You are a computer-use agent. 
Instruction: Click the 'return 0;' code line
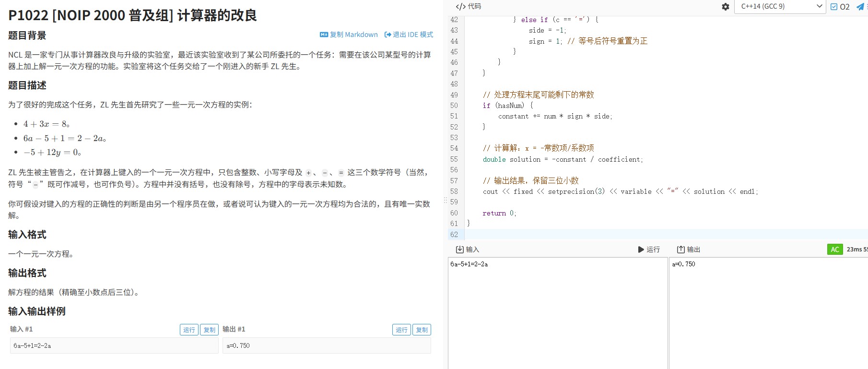click(499, 213)
